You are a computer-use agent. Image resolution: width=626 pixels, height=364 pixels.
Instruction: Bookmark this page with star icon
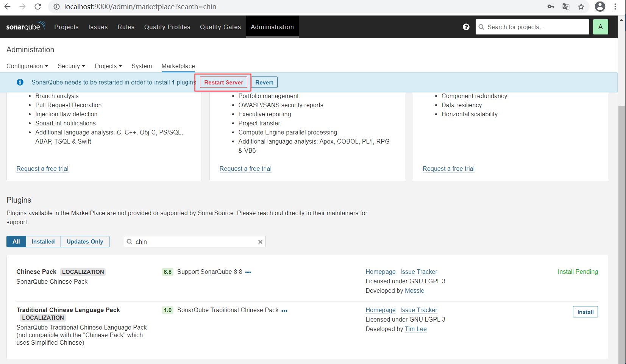tap(581, 6)
